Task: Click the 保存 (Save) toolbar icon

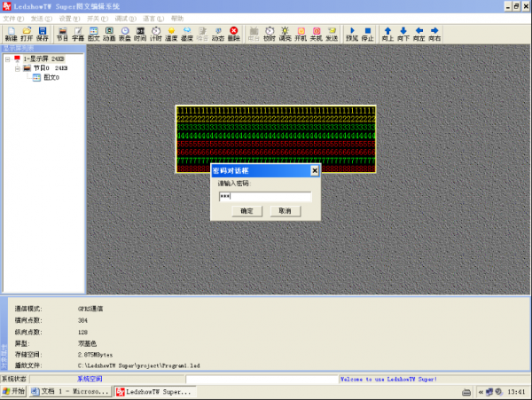Action: pyautogui.click(x=43, y=34)
